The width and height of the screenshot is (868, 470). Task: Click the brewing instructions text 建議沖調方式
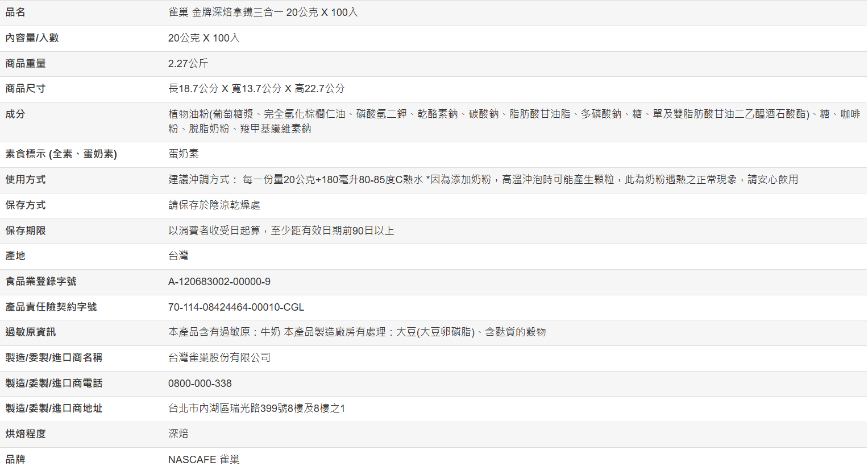(x=483, y=180)
